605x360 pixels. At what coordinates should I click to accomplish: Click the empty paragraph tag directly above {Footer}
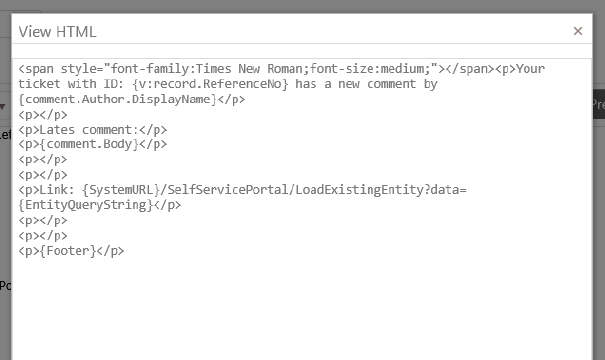[x=43, y=235]
